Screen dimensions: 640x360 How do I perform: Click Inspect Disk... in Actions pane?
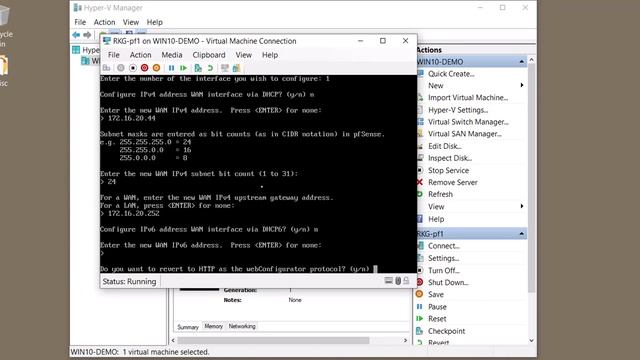450,158
